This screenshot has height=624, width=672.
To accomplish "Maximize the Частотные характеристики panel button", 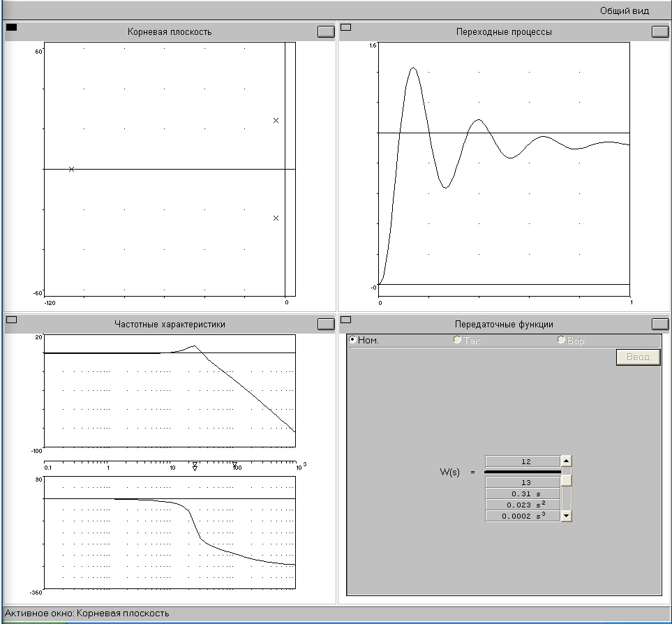I will pos(326,325).
